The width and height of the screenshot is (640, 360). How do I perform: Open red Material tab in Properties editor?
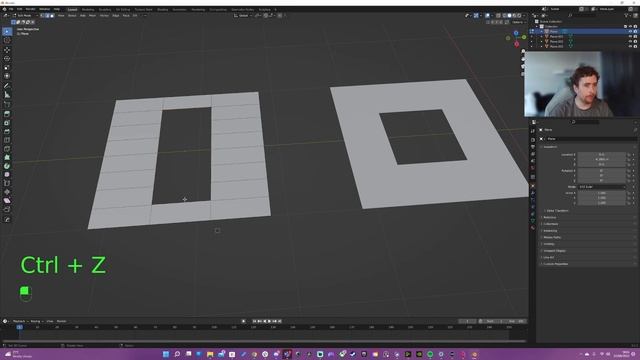coord(533,228)
